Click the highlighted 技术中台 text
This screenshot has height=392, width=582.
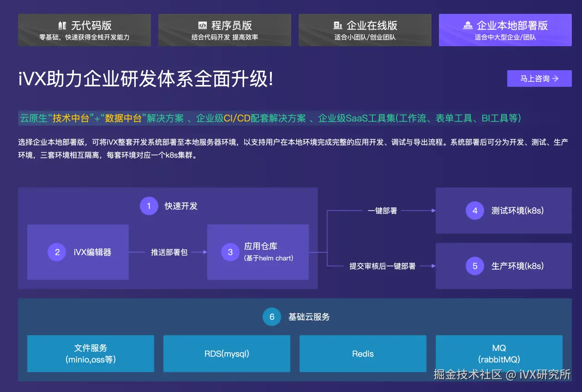point(71,118)
